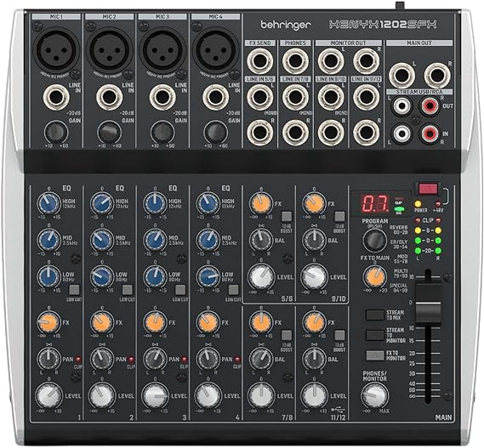Turn the PHONES/MONITOR volume knob
The image size is (484, 448).
375,395
